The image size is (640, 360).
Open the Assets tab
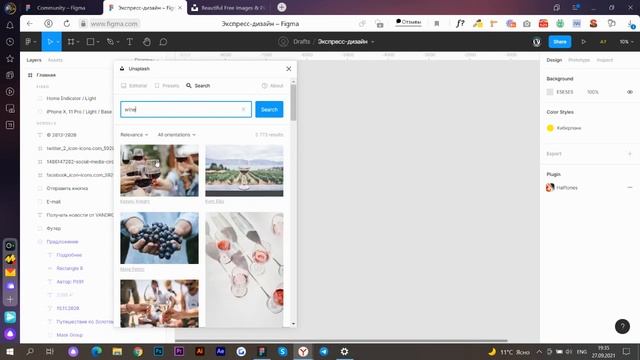click(55, 60)
